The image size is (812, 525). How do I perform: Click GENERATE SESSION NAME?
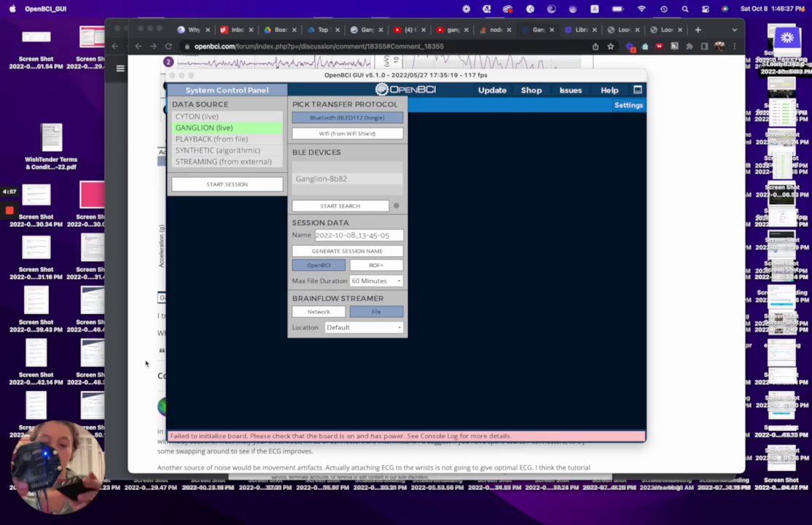[x=347, y=251]
